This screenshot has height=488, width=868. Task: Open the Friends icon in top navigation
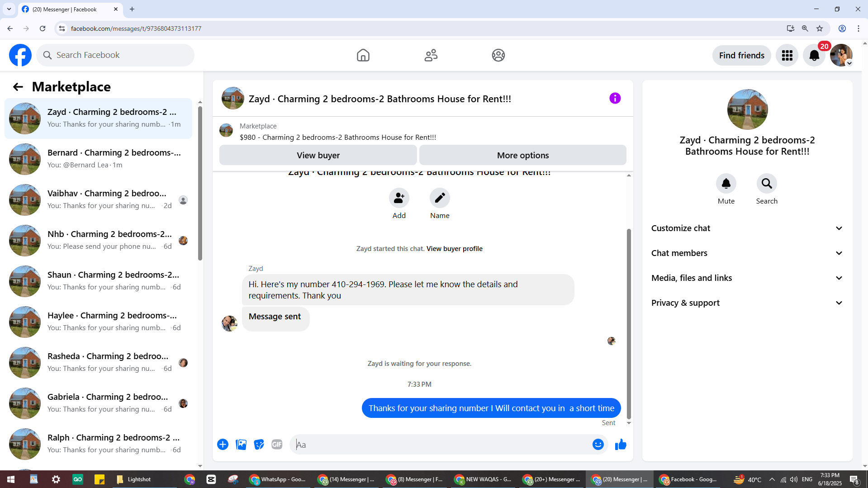coord(431,55)
